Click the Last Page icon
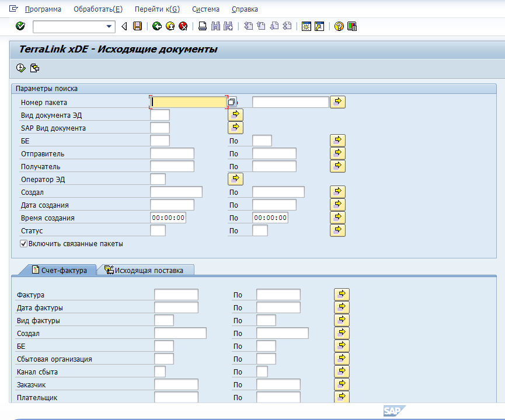 click(x=287, y=26)
